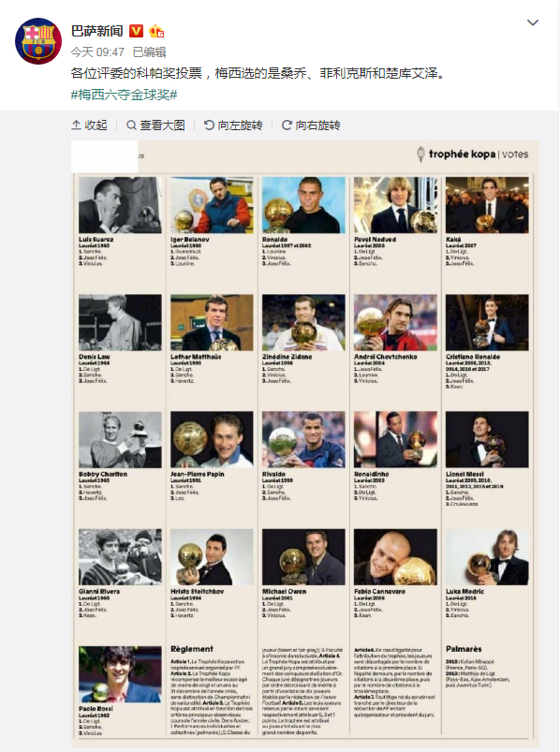Click the magnifier icon for large view

tap(131, 125)
